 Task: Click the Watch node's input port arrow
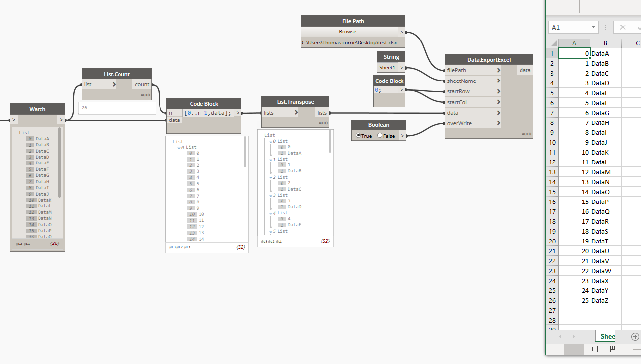point(14,120)
